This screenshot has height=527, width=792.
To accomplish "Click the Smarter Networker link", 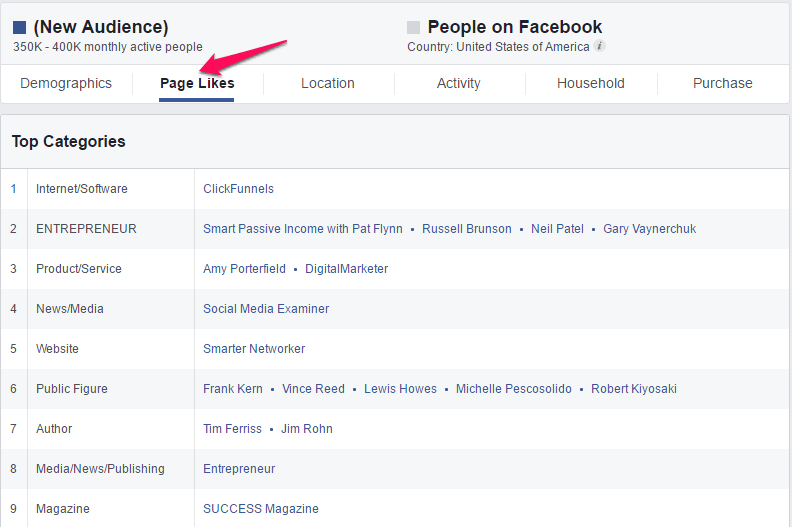I will tap(254, 349).
